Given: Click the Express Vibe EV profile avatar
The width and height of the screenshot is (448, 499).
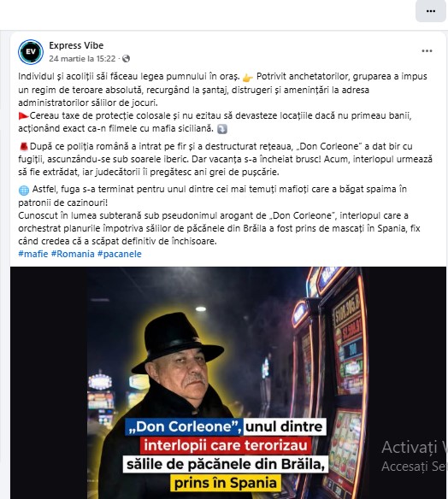Looking at the screenshot, I should 31,52.
